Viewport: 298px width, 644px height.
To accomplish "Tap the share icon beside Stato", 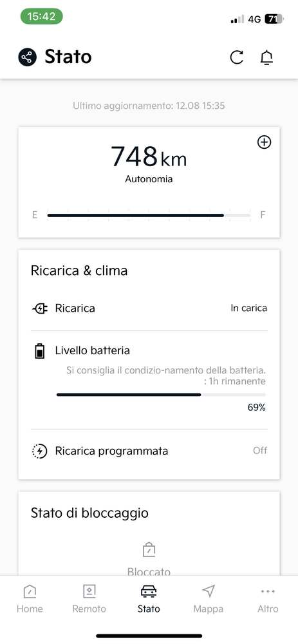I will tap(28, 57).
